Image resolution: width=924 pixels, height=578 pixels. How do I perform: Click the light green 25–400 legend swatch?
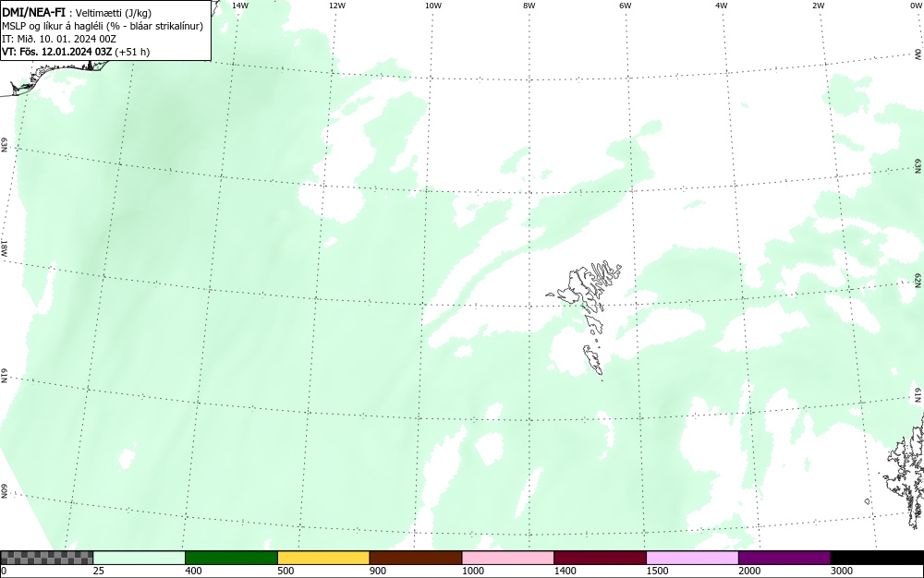[140, 558]
